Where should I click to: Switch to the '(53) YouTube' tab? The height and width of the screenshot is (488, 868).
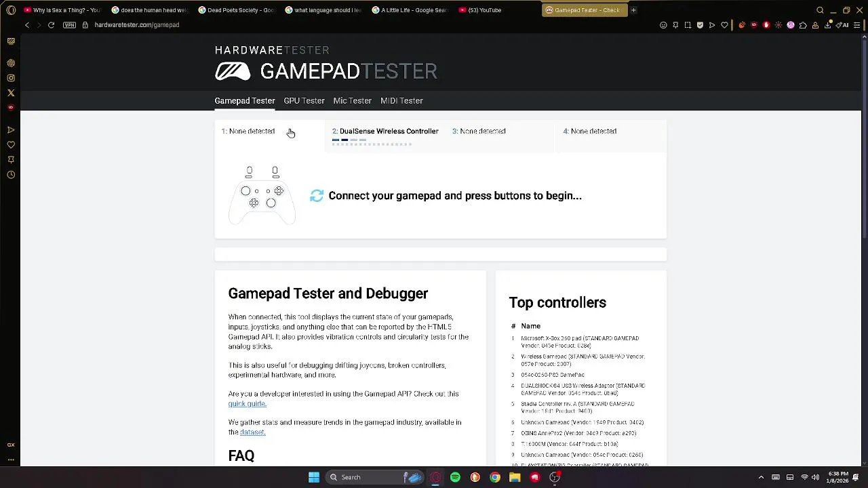[496, 10]
